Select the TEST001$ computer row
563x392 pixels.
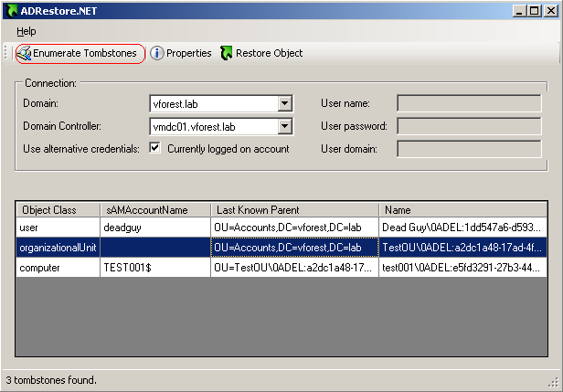281,268
